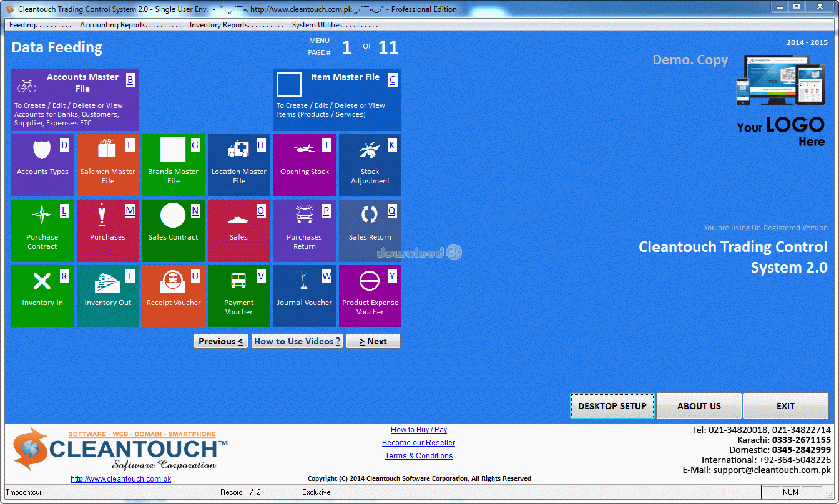Click the Item Master File square icon

tap(289, 85)
